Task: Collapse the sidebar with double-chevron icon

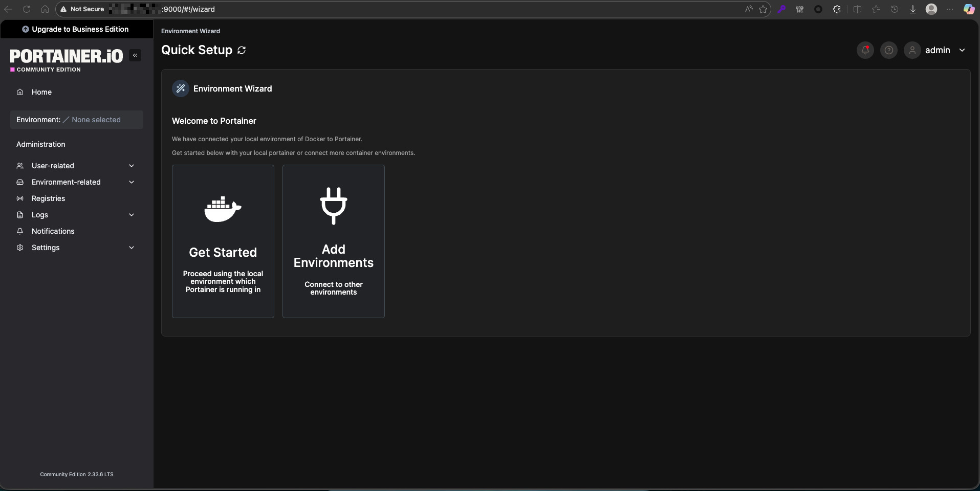Action: pyautogui.click(x=135, y=55)
